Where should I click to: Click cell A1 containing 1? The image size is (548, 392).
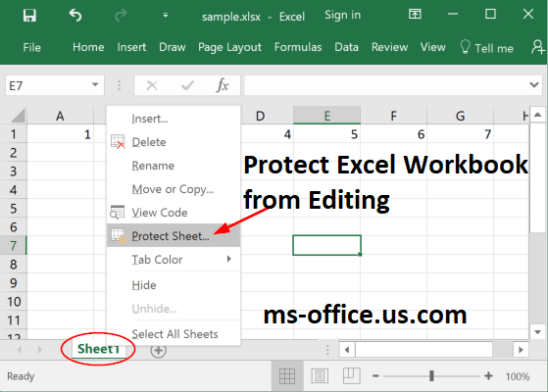[60, 134]
